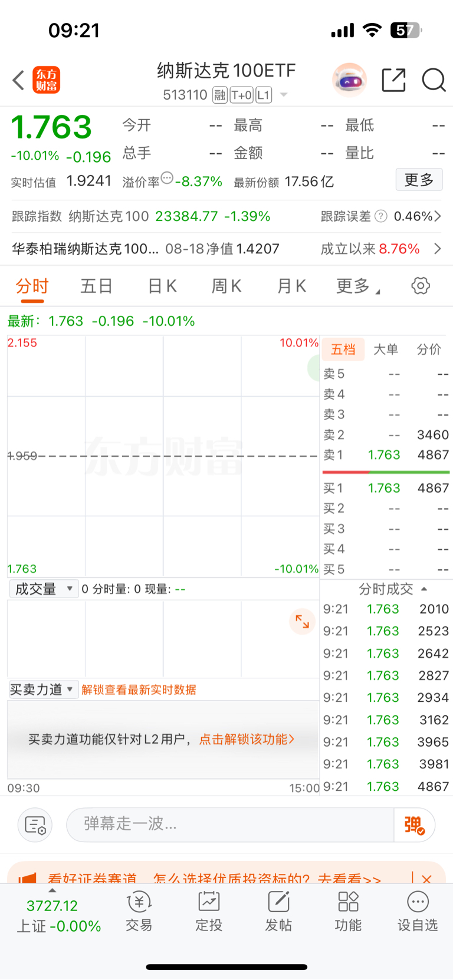This screenshot has width=453, height=980.
Task: Tap the L1 level badge
Action: click(x=264, y=95)
